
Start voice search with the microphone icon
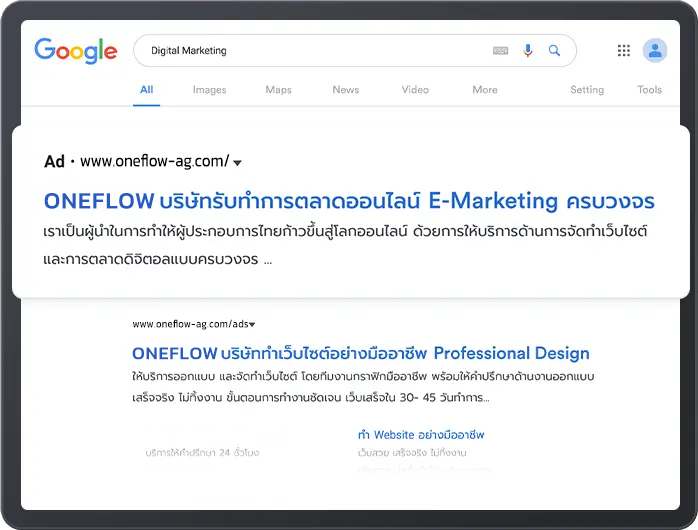[528, 51]
